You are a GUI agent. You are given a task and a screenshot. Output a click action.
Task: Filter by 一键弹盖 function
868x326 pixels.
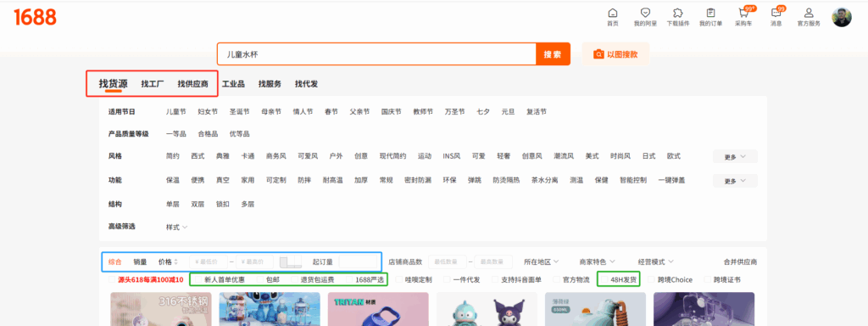671,180
